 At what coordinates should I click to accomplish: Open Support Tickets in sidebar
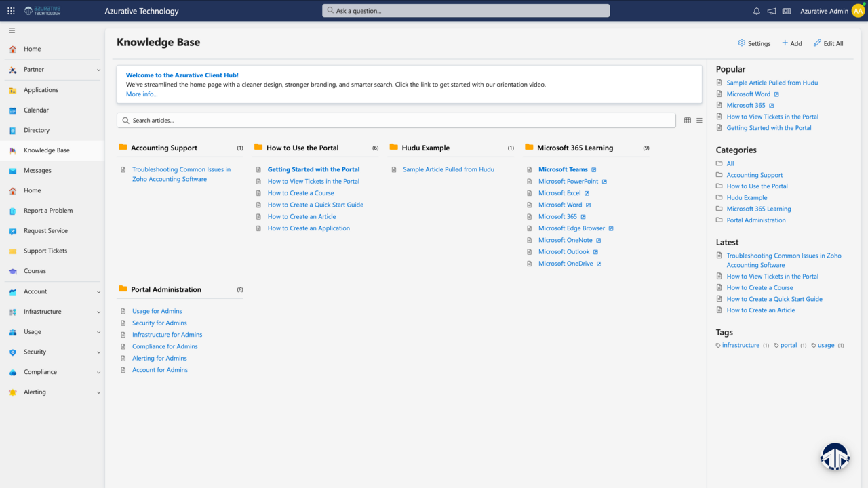[45, 251]
